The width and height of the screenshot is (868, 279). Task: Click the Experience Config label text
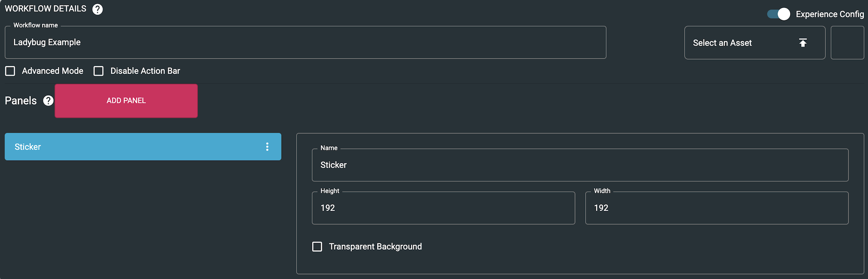pos(830,14)
